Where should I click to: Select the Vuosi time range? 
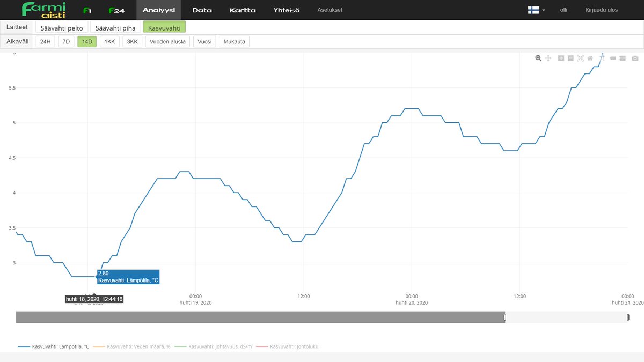(205, 41)
